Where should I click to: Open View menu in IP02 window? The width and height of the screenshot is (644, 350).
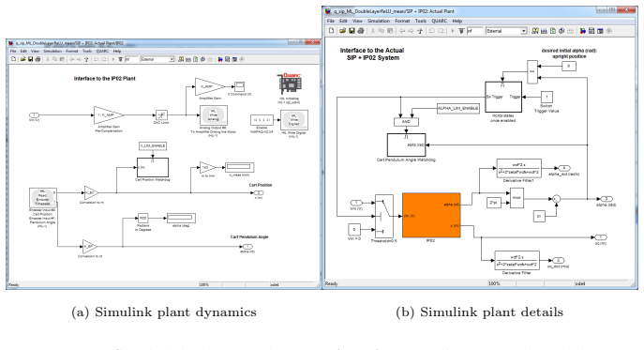(x=36, y=52)
